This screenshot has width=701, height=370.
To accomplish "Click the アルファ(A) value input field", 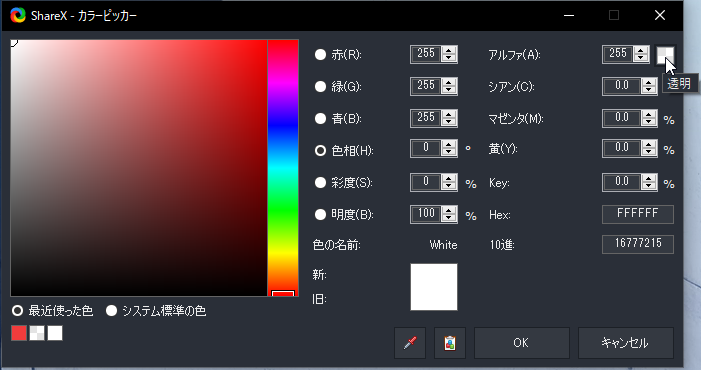I will (618, 55).
